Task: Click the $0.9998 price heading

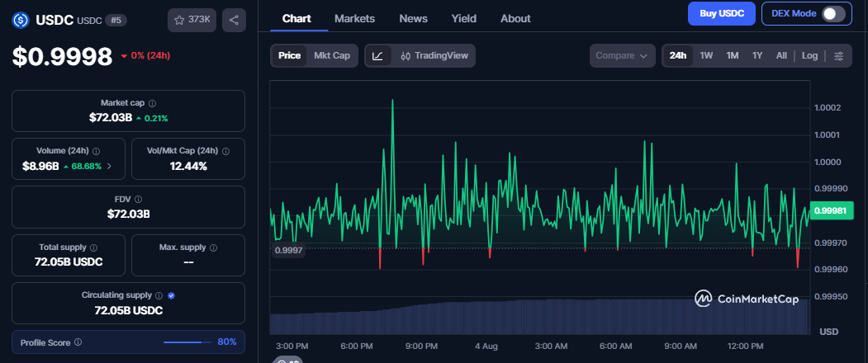Action: 63,56
